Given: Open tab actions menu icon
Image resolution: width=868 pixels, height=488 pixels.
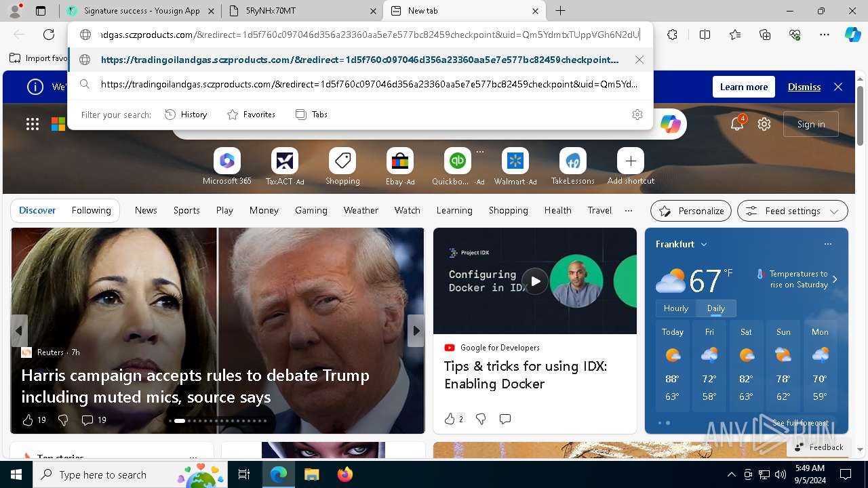Looking at the screenshot, I should (41, 11).
